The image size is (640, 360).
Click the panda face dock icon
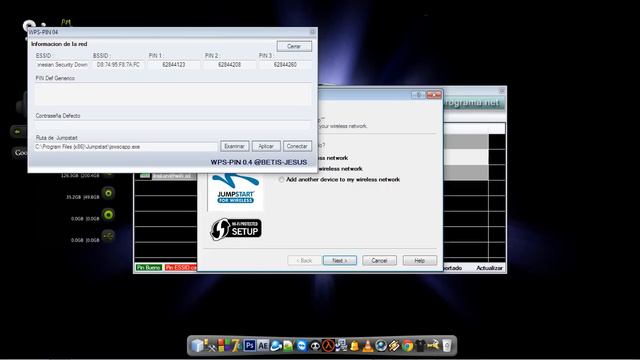point(315,346)
